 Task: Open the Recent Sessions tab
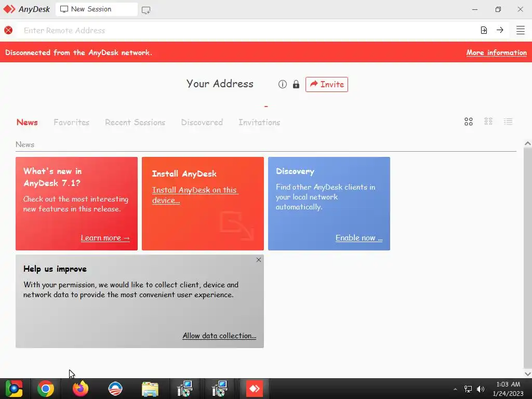[x=135, y=122]
